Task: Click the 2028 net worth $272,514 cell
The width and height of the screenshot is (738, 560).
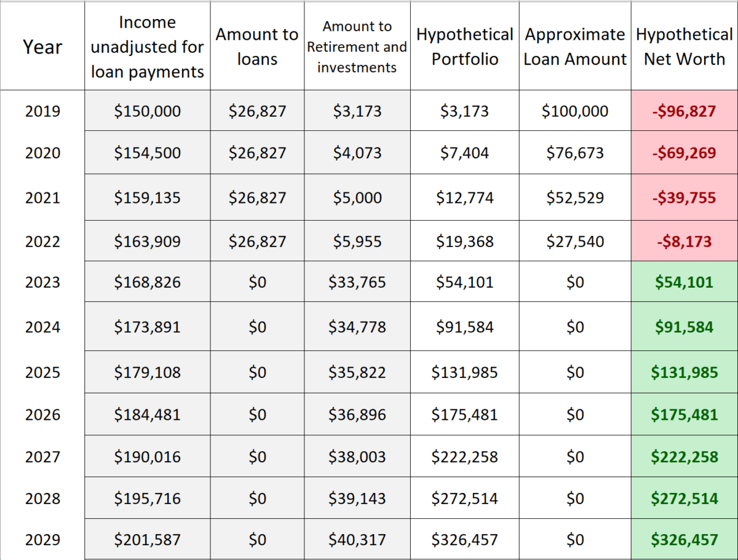Action: click(x=684, y=498)
